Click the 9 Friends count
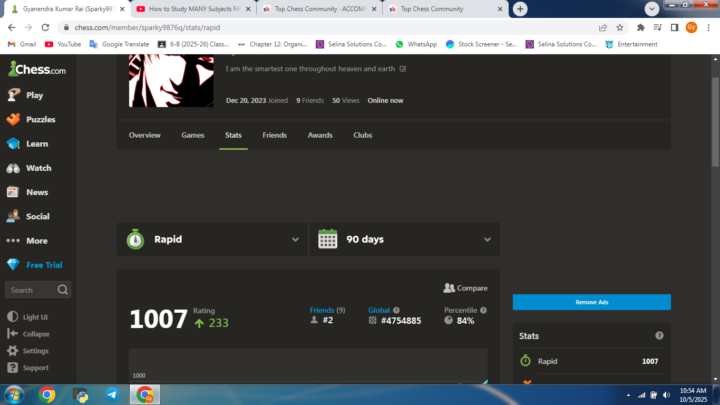 [310, 101]
